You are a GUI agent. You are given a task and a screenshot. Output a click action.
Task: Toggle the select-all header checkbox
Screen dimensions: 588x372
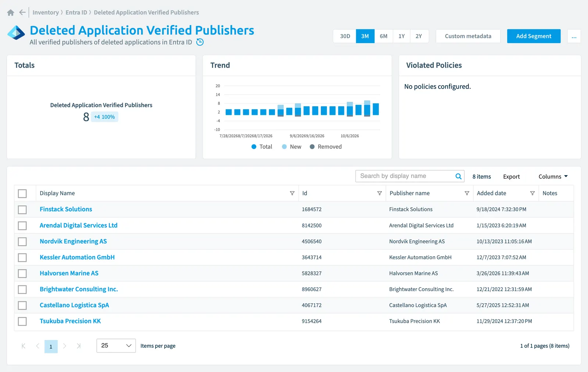[22, 193]
